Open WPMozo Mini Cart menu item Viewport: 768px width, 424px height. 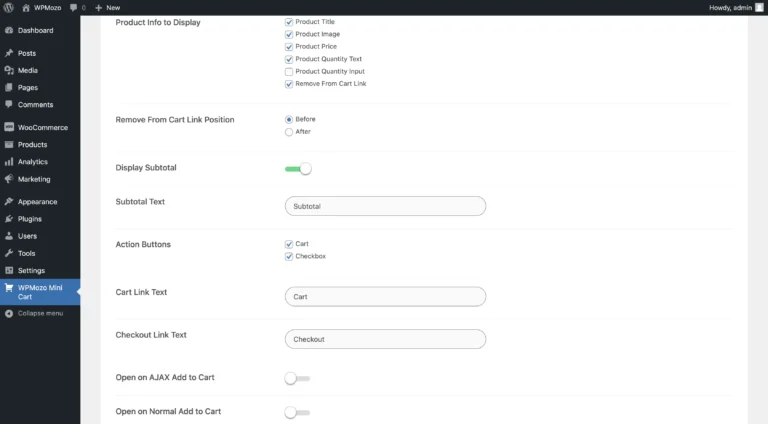click(40, 292)
